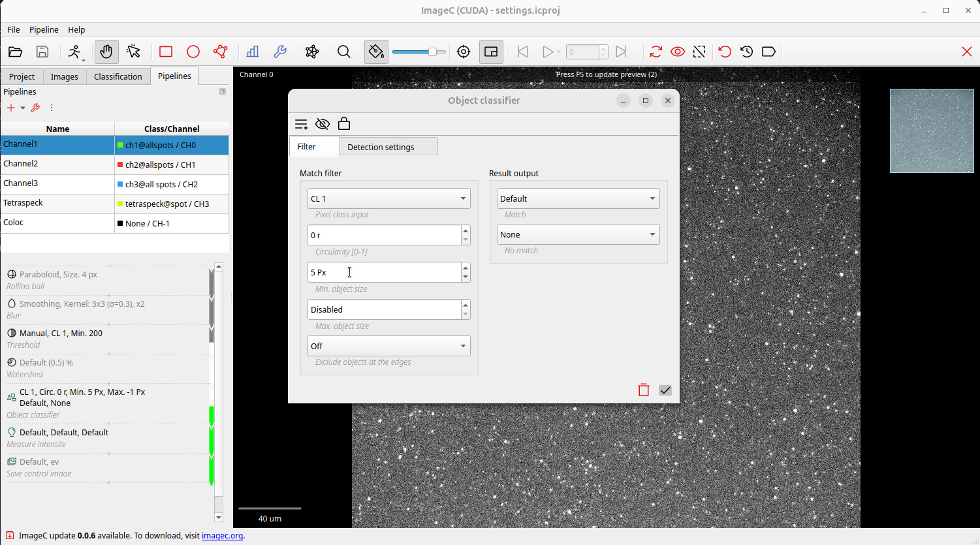Click the Save project floppy disk icon
Image resolution: width=980 pixels, height=545 pixels.
pos(42,52)
